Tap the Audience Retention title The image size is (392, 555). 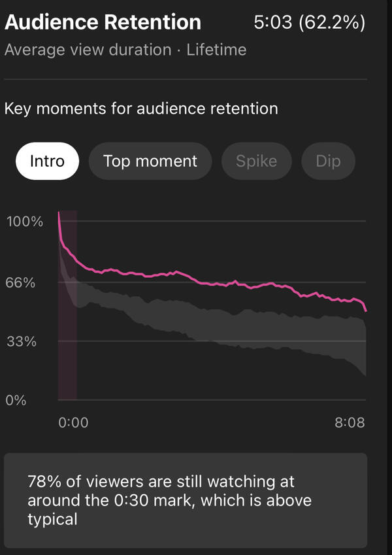click(x=103, y=22)
